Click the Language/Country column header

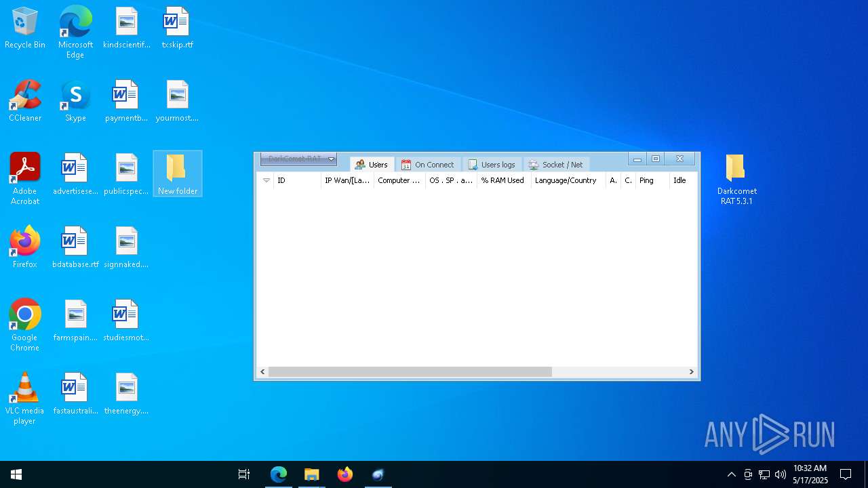coord(568,180)
